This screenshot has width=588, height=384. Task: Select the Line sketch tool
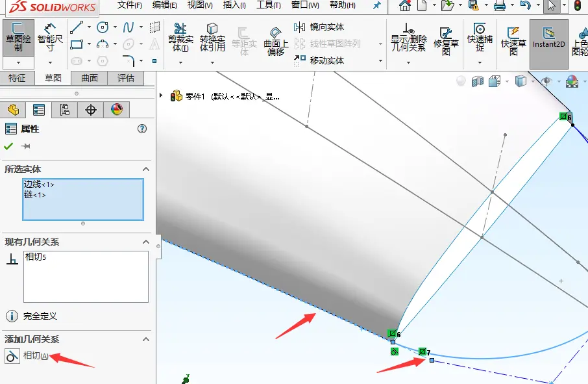pyautogui.click(x=77, y=27)
